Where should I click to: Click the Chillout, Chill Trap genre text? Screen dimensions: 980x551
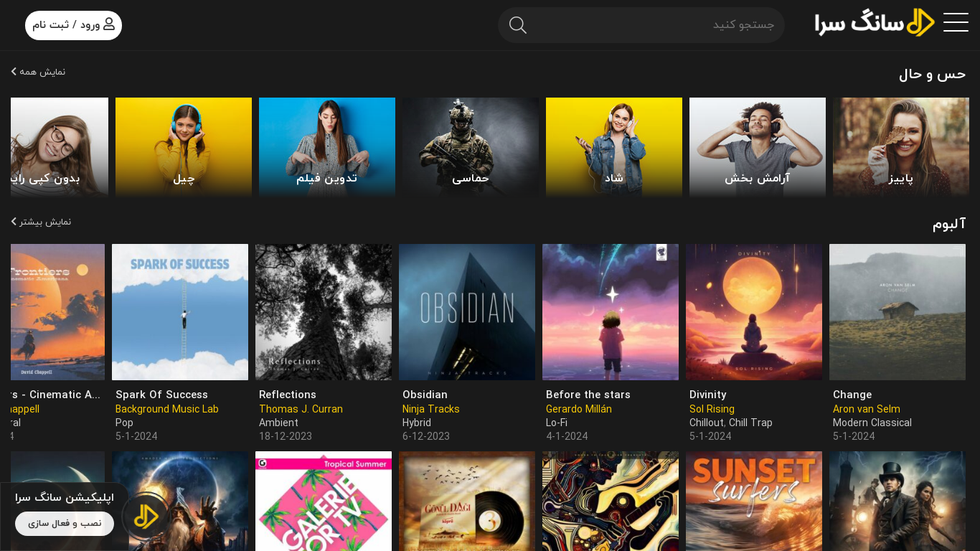tap(731, 423)
